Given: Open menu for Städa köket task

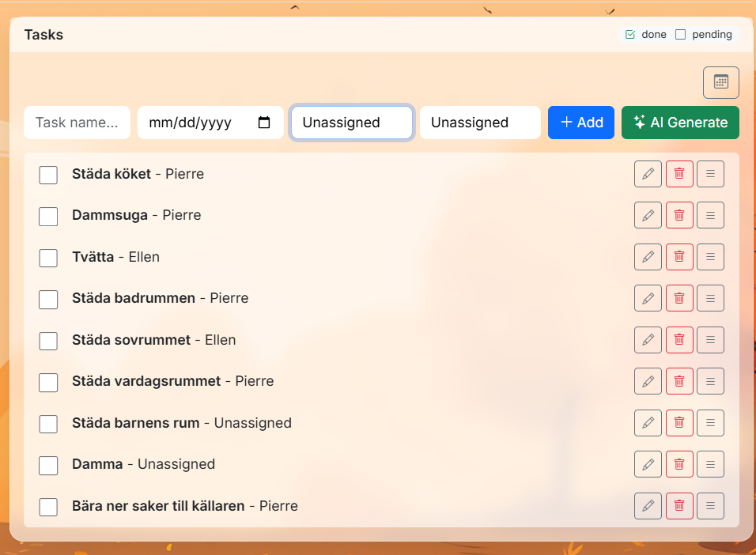Looking at the screenshot, I should point(710,174).
